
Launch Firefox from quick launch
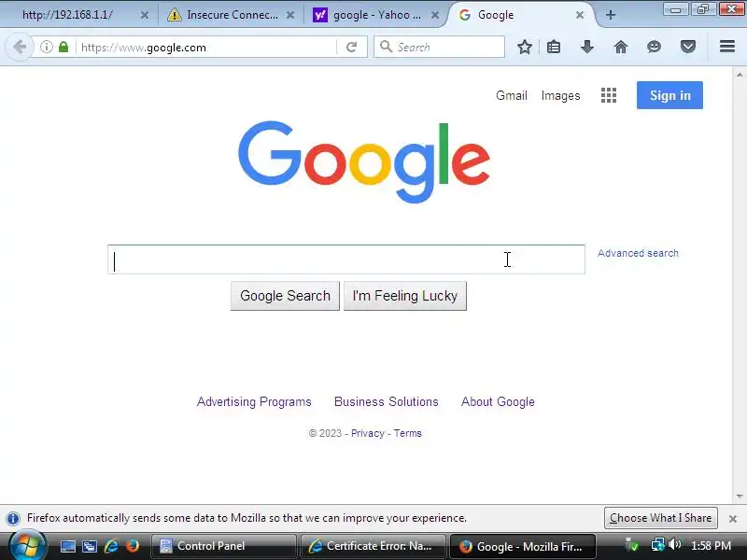coord(133,546)
